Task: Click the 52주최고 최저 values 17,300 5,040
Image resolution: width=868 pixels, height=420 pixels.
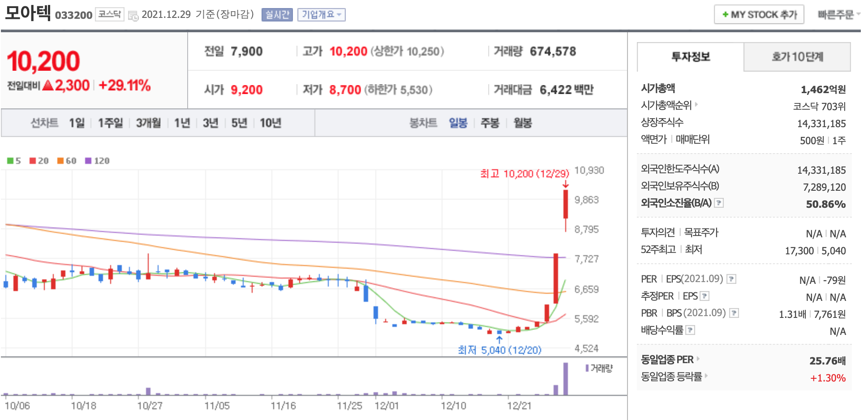Action: tap(815, 251)
